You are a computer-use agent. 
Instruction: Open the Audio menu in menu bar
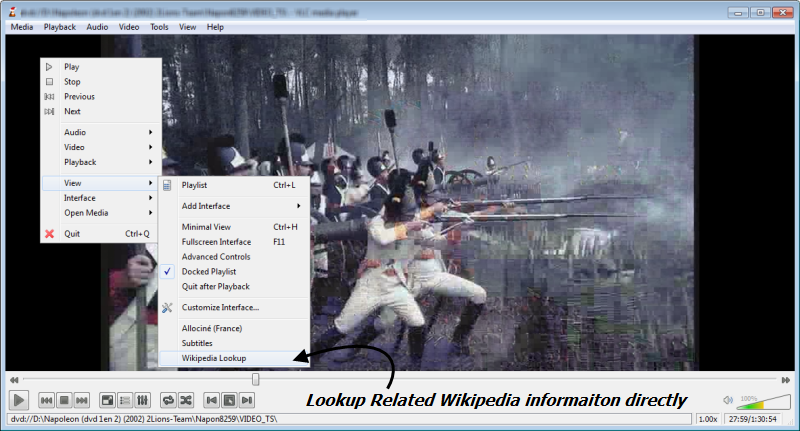tap(97, 27)
